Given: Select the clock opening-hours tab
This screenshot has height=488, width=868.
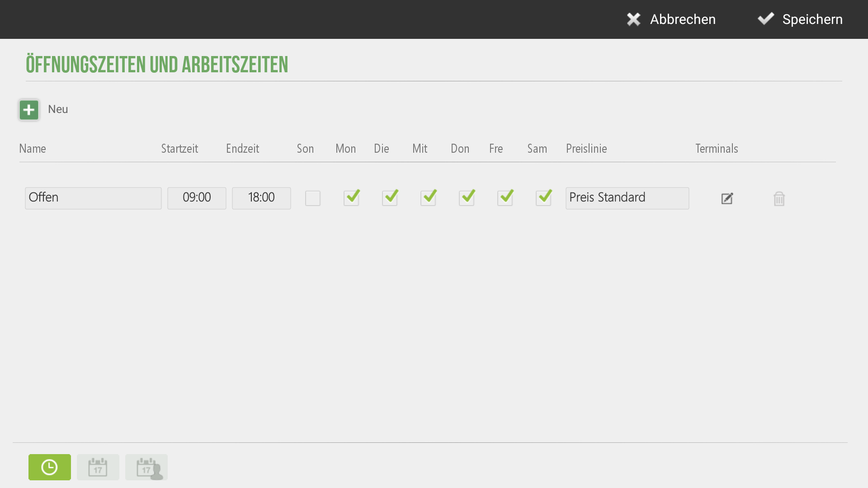Looking at the screenshot, I should click(50, 467).
